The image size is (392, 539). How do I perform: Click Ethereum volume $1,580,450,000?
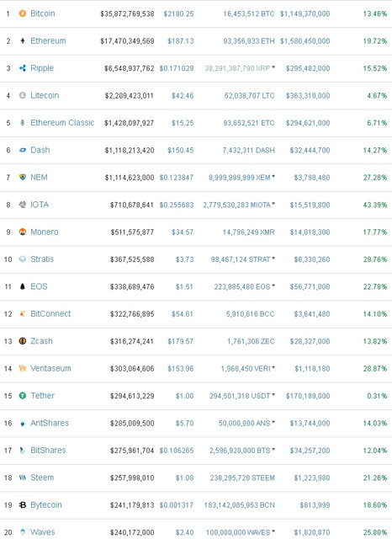pyautogui.click(x=305, y=41)
